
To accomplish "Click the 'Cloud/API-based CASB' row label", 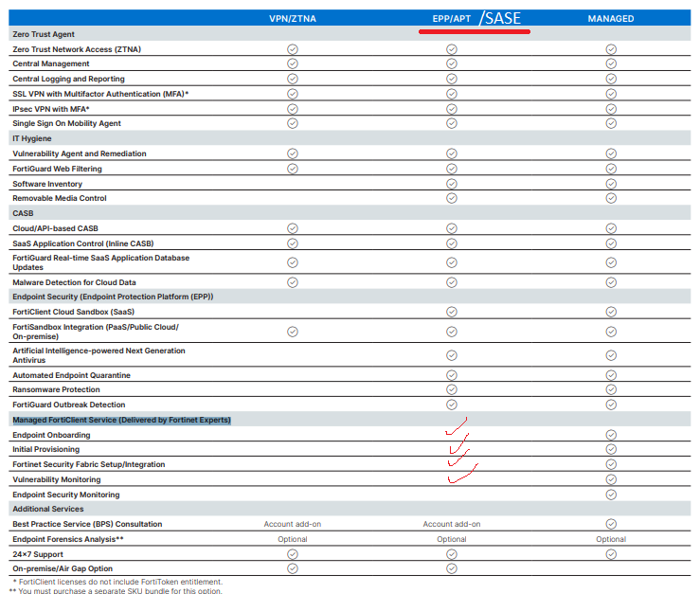I will (55, 228).
